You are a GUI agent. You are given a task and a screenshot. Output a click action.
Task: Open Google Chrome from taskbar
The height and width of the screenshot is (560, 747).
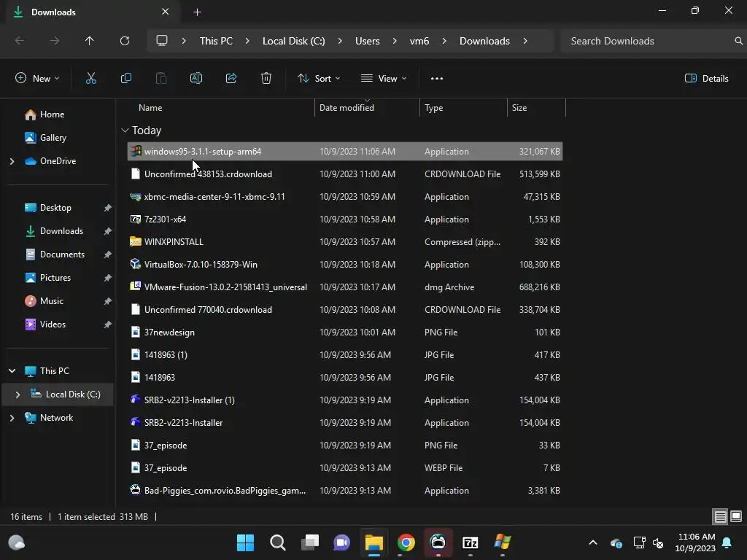[406, 542]
